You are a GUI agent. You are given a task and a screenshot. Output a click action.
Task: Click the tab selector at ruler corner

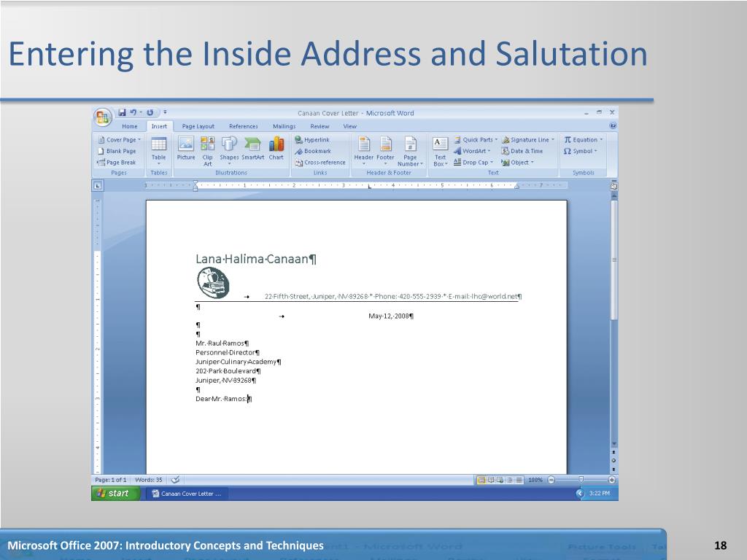(97, 185)
